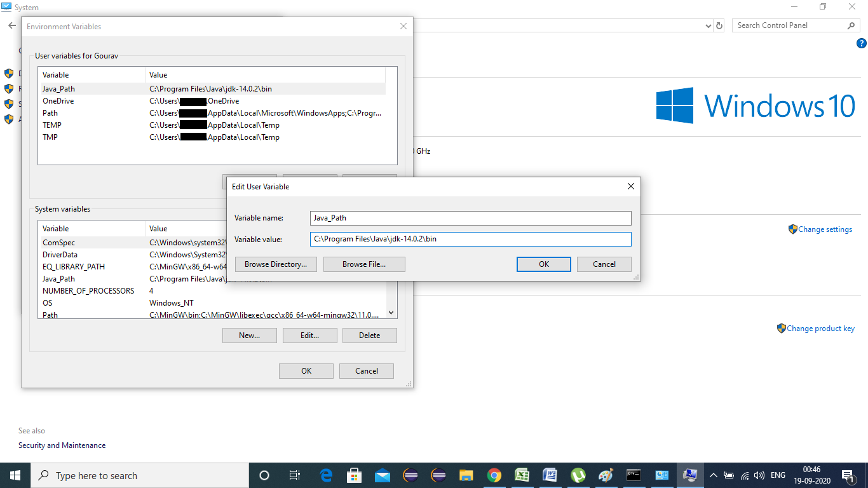Viewport: 868px width, 488px height.
Task: Confirm Edit User Variable with OK
Action: coord(544,264)
